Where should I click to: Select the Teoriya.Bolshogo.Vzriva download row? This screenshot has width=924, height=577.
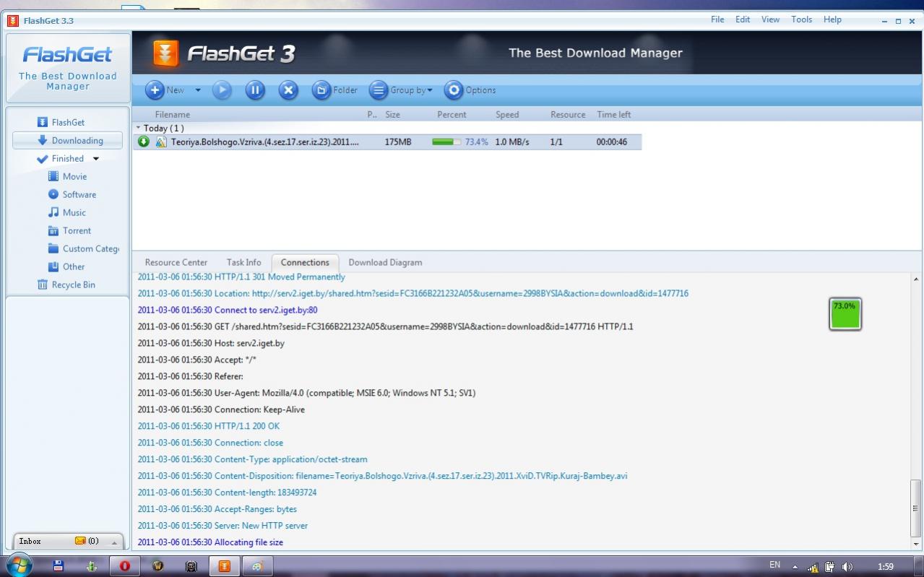point(387,142)
